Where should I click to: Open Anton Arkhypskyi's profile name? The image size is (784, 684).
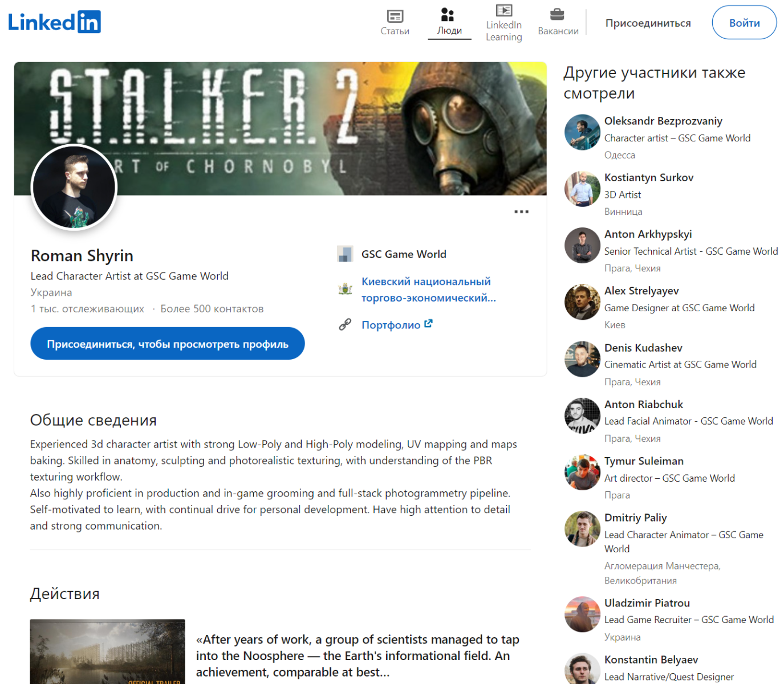click(648, 234)
